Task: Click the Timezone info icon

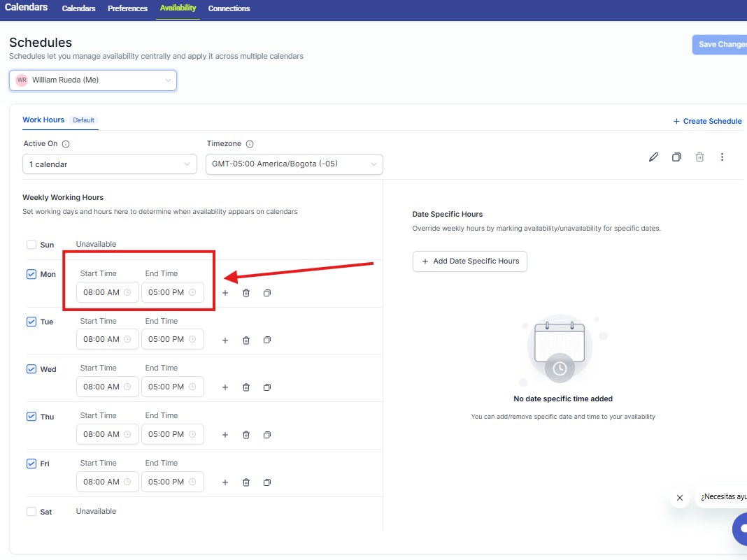Action: [x=250, y=144]
